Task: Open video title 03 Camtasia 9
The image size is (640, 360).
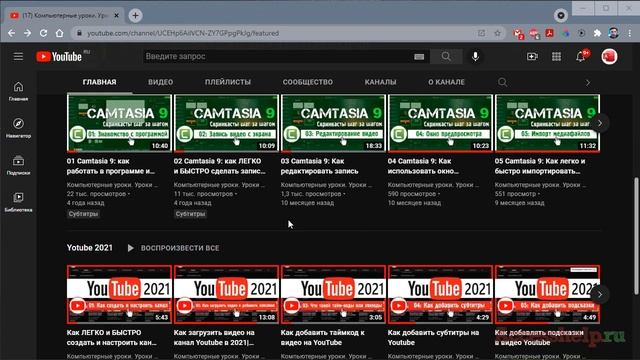Action: 320,166
